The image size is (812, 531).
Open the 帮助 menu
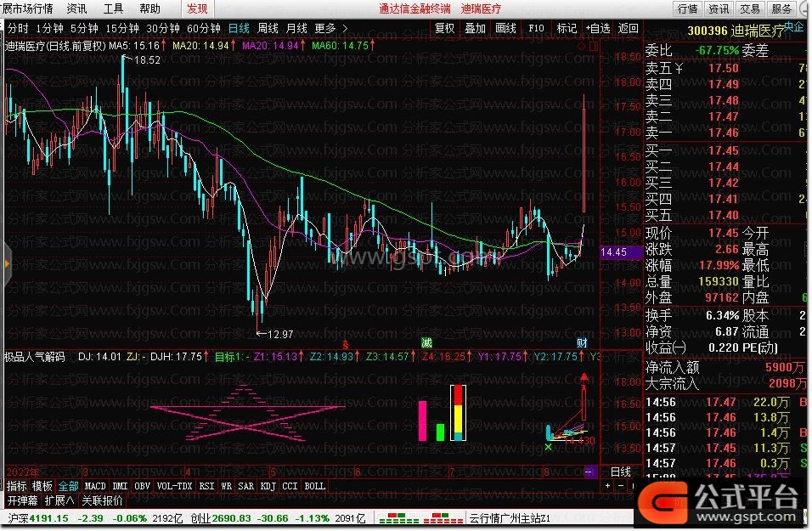pyautogui.click(x=149, y=8)
